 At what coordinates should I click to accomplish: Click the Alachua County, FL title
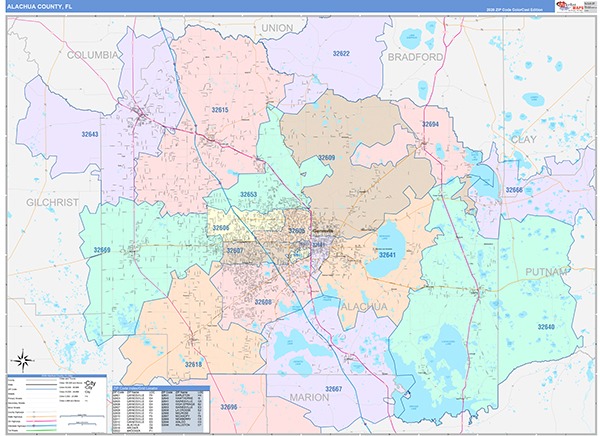coord(40,6)
